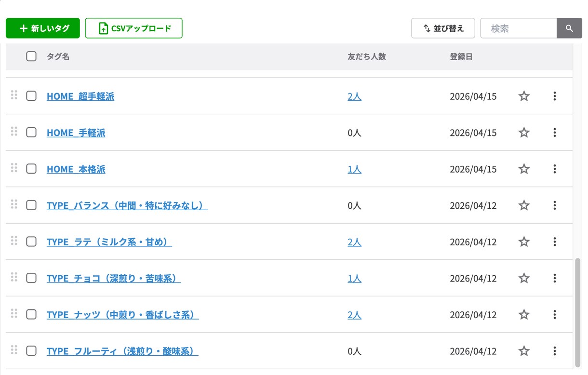Image resolution: width=588 pixels, height=375 pixels.
Task: Grab the drag handle of TYPE_ナッツ
Action: 14,313
